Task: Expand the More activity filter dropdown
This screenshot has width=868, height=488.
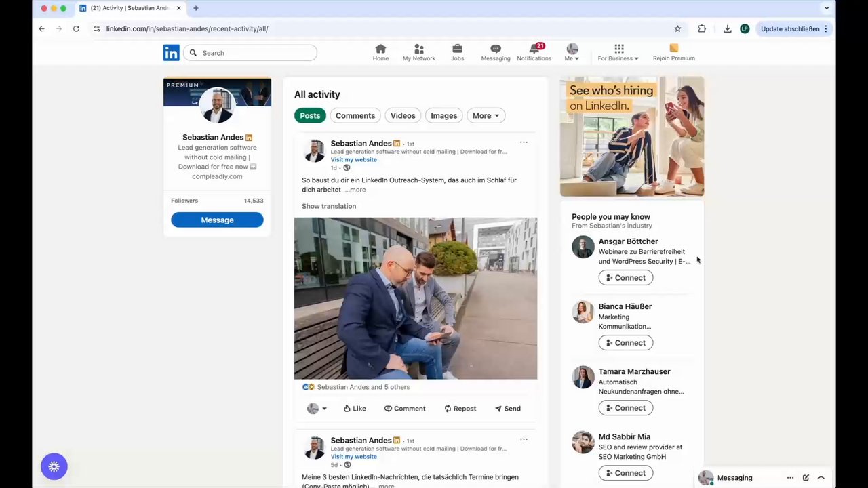Action: pyautogui.click(x=486, y=115)
